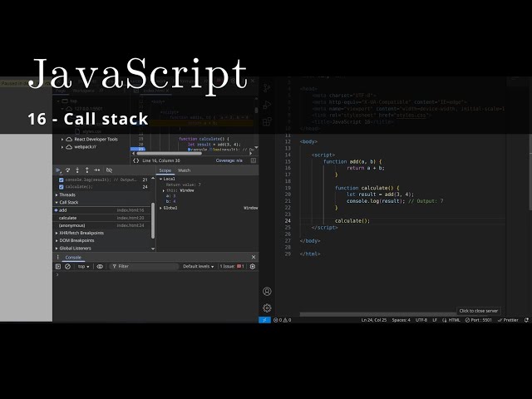Click debugger sidebar vertical scrollbar
This screenshot has width=532, height=399.
pyautogui.click(x=153, y=220)
